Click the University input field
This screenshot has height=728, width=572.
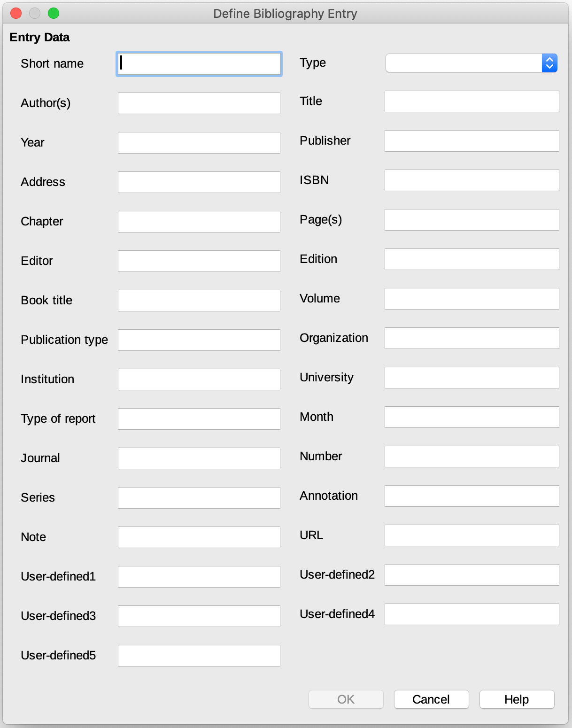pos(472,377)
